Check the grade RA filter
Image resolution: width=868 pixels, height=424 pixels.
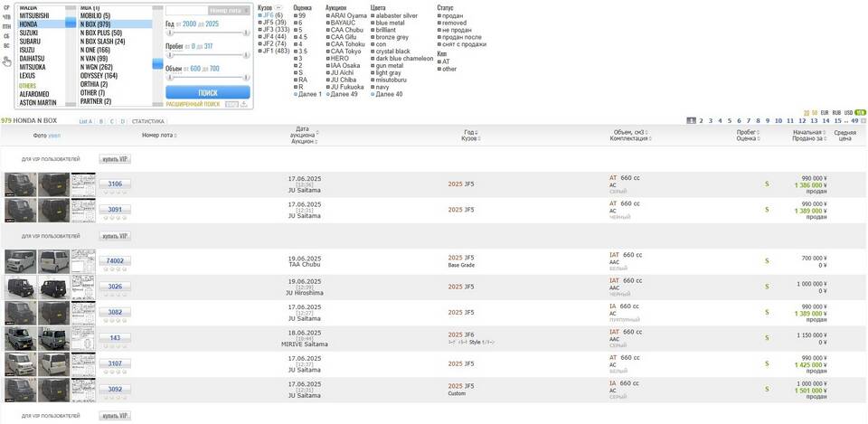(296, 80)
